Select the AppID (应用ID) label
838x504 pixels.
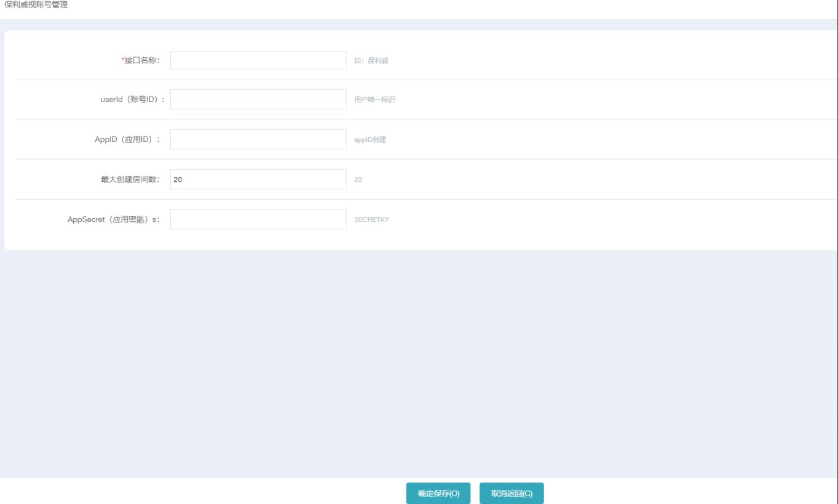127,140
